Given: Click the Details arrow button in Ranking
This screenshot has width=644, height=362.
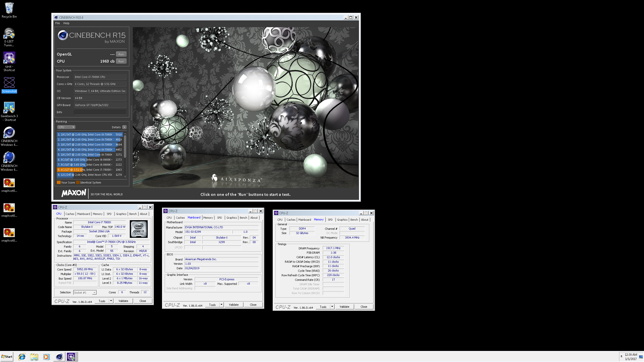Looking at the screenshot, I should pyautogui.click(x=124, y=127).
